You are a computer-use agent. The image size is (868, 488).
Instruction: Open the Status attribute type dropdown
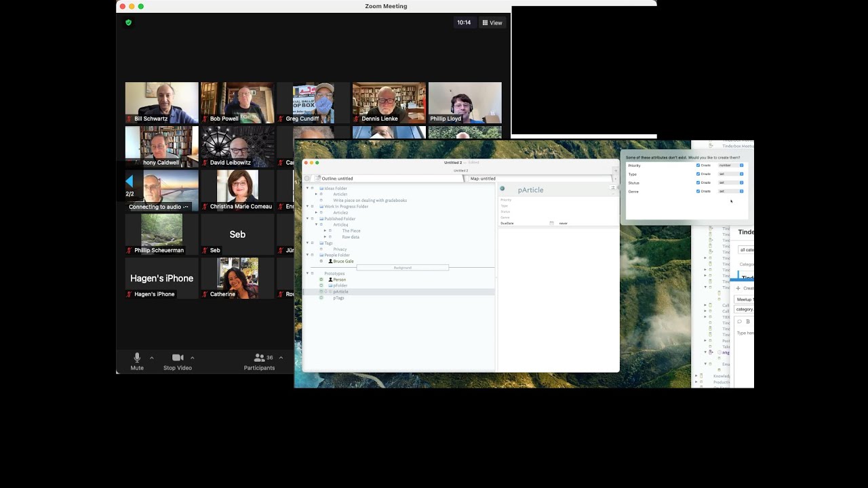[x=731, y=182]
